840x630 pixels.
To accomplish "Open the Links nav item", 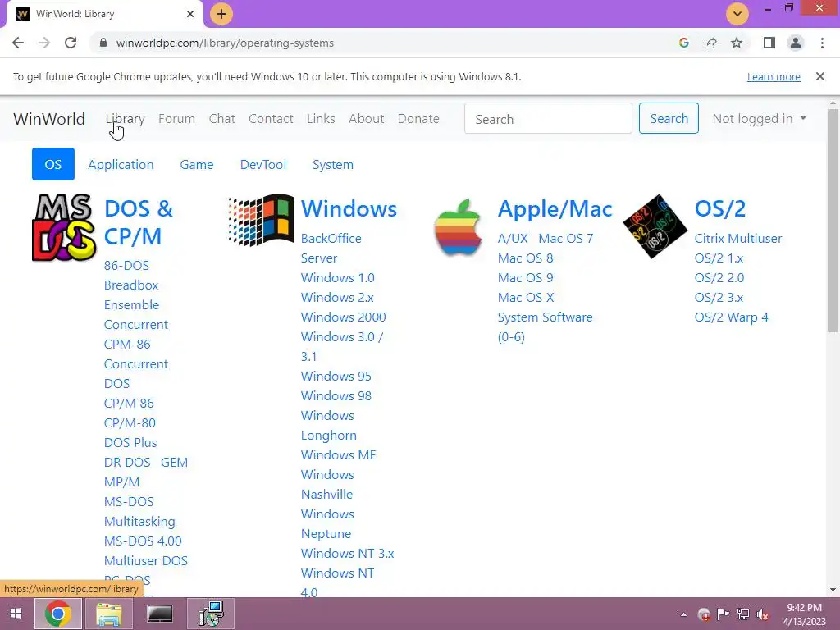I will point(321,118).
